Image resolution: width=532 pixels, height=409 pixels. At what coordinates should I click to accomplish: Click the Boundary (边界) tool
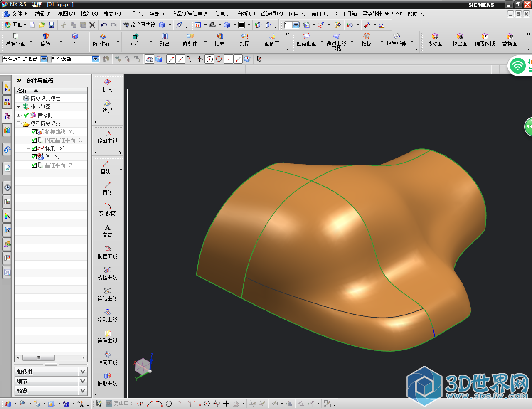[x=108, y=106]
